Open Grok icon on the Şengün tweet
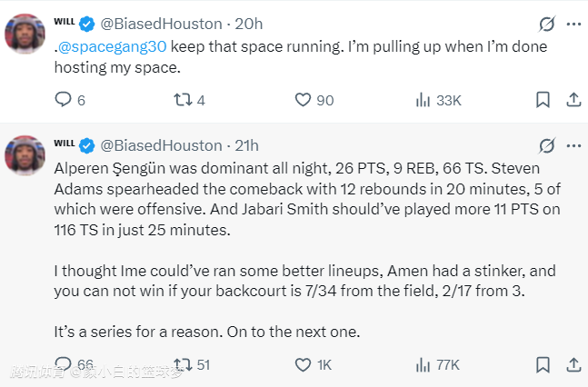 (x=546, y=145)
